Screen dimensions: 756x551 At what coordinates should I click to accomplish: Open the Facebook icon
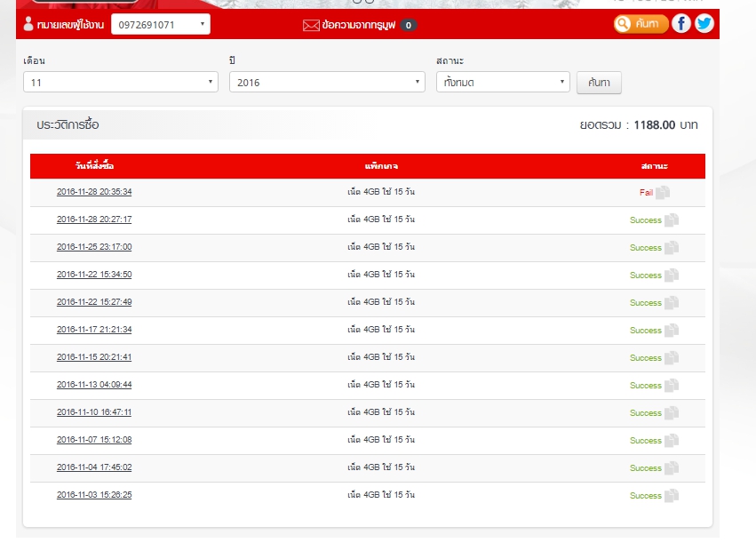pyautogui.click(x=680, y=24)
